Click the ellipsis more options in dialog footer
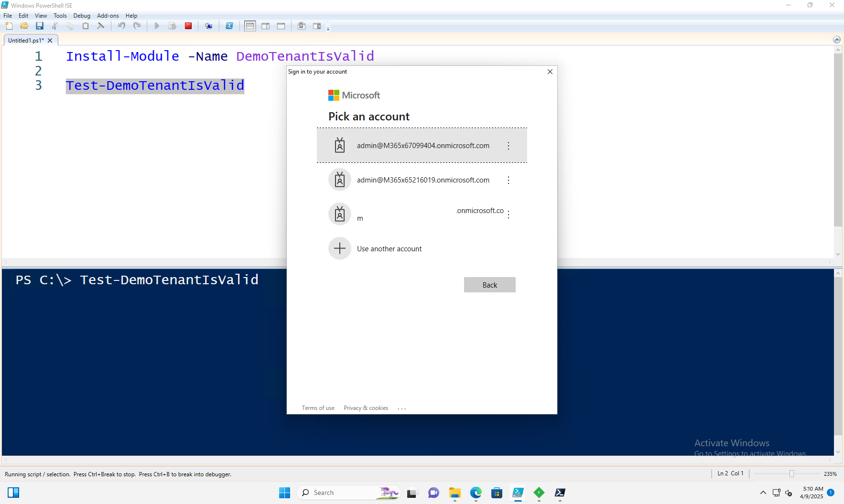The height and width of the screenshot is (504, 844). click(402, 408)
